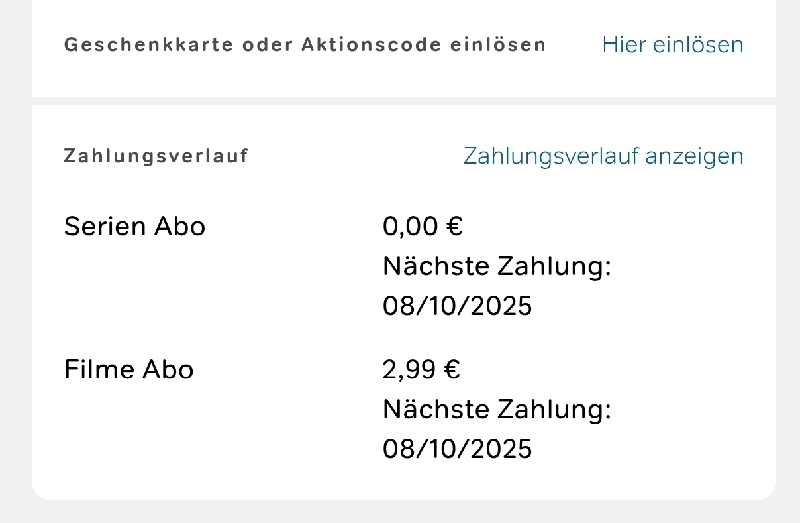Screen dimensions: 800x523
Task: Click the 2,99 € price amount
Action: (x=421, y=370)
